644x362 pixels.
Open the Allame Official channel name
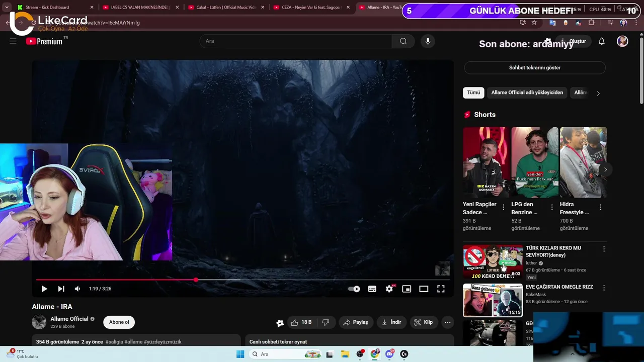69,319
